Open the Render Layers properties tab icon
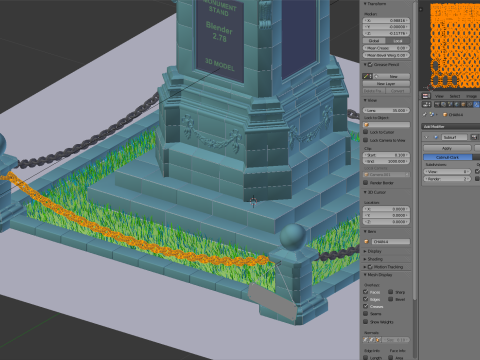480x360 pixels. [443, 104]
